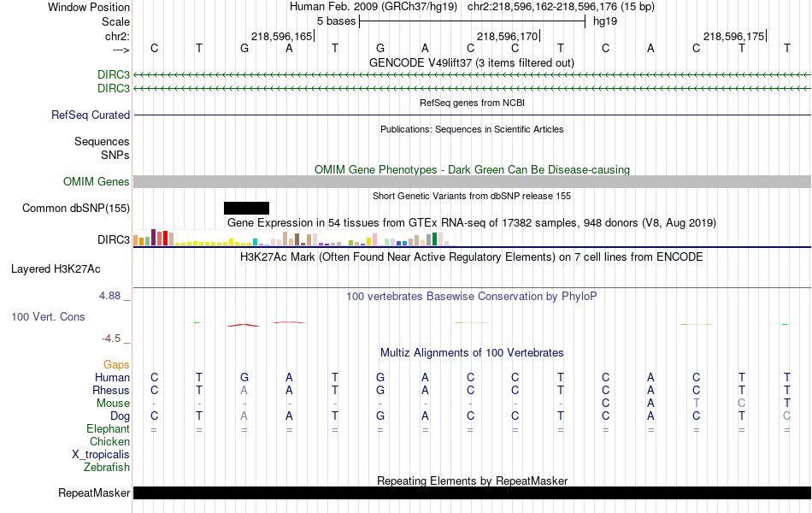Click the Mouse species label
This screenshot has height=513, width=812.
114,404
